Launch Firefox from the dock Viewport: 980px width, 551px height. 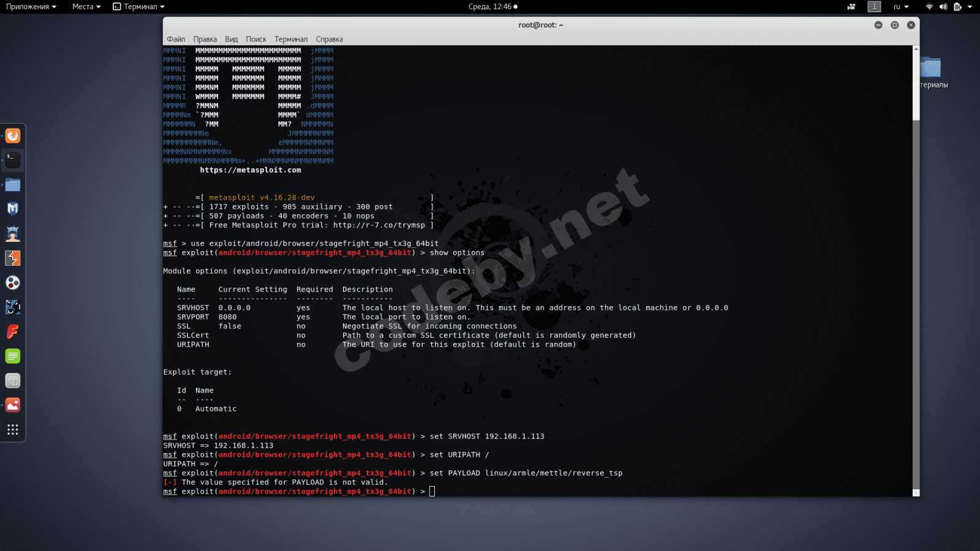(13, 135)
